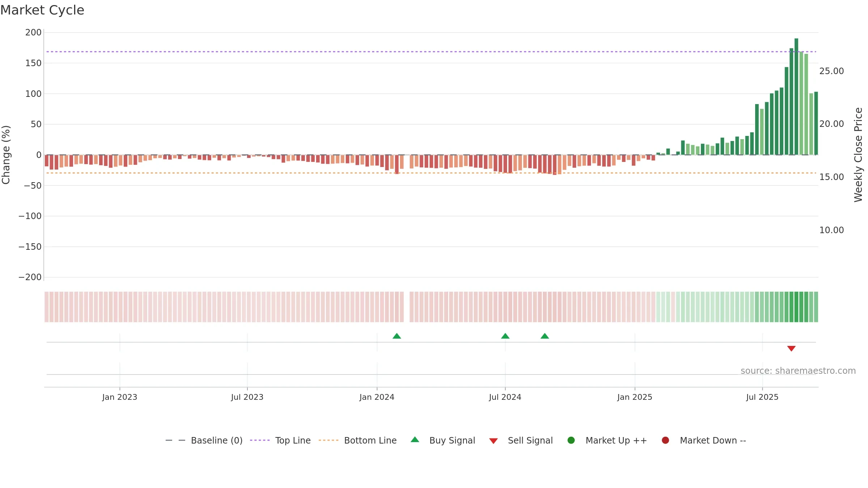
Task: Toggle the Top Line legend entry
Action: (x=280, y=440)
